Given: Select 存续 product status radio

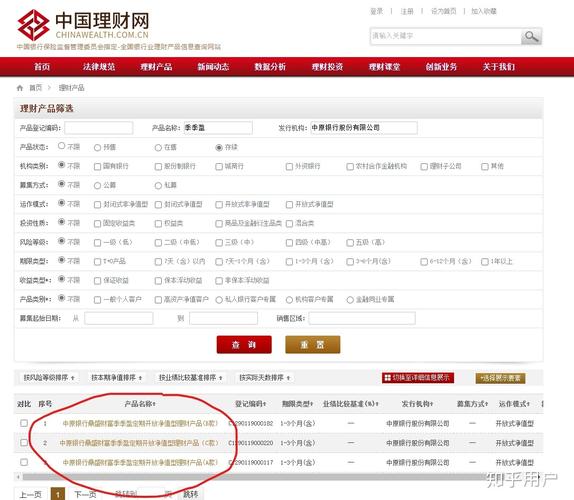Looking at the screenshot, I should 219,148.
